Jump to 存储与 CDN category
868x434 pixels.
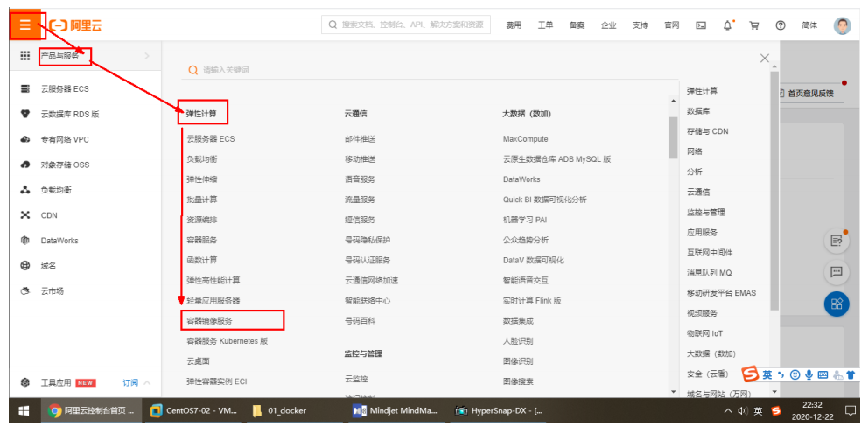(x=708, y=131)
